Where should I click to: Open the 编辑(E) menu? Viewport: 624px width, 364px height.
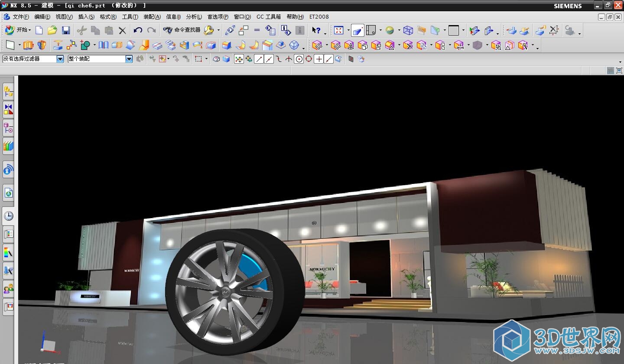[x=42, y=17]
